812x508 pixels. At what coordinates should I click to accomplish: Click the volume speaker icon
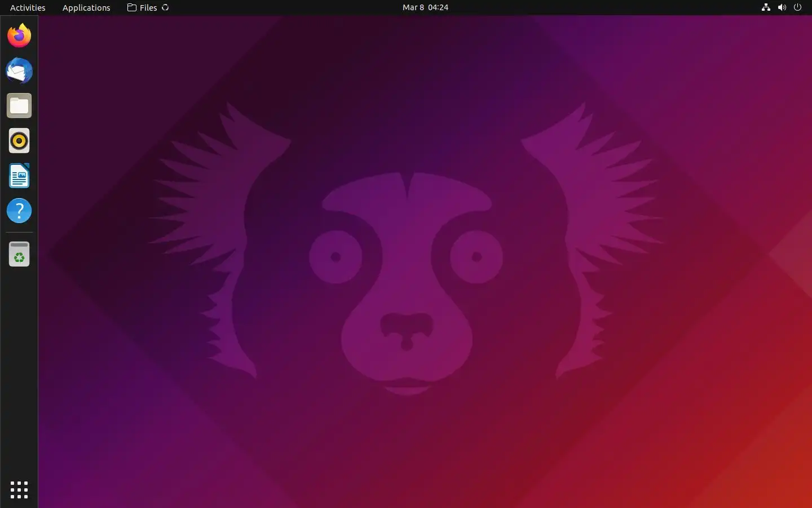coord(782,7)
